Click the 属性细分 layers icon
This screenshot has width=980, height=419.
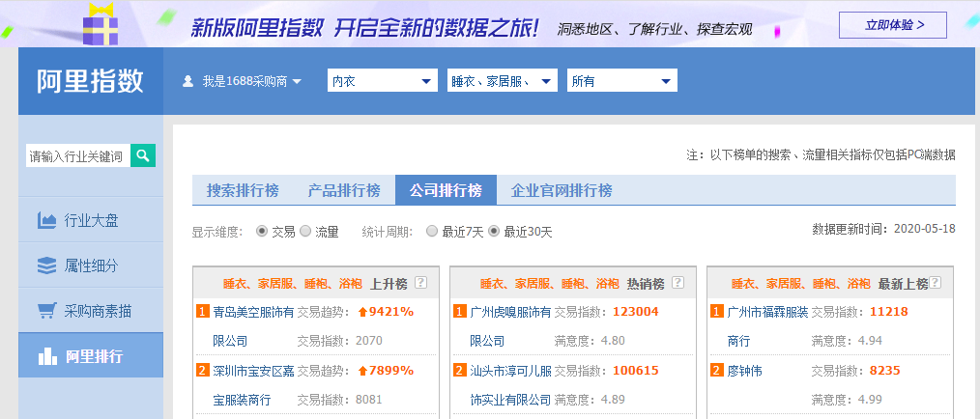pos(46,265)
